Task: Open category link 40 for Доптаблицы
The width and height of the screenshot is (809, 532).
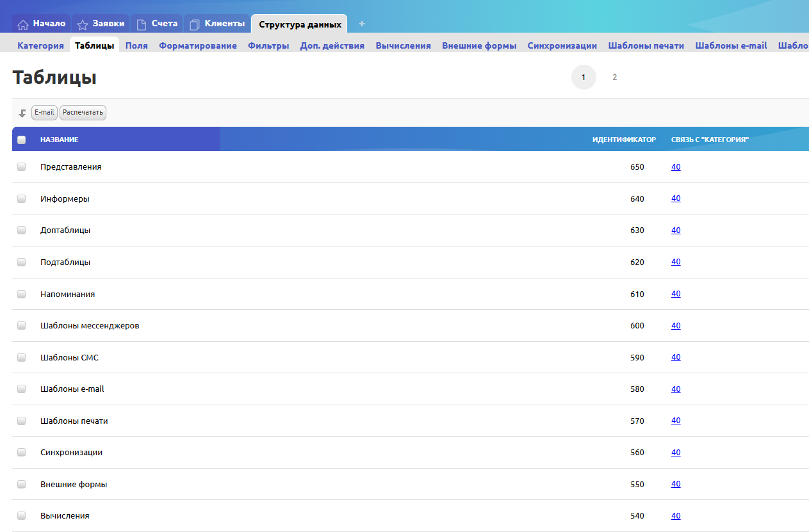Action: coord(676,230)
